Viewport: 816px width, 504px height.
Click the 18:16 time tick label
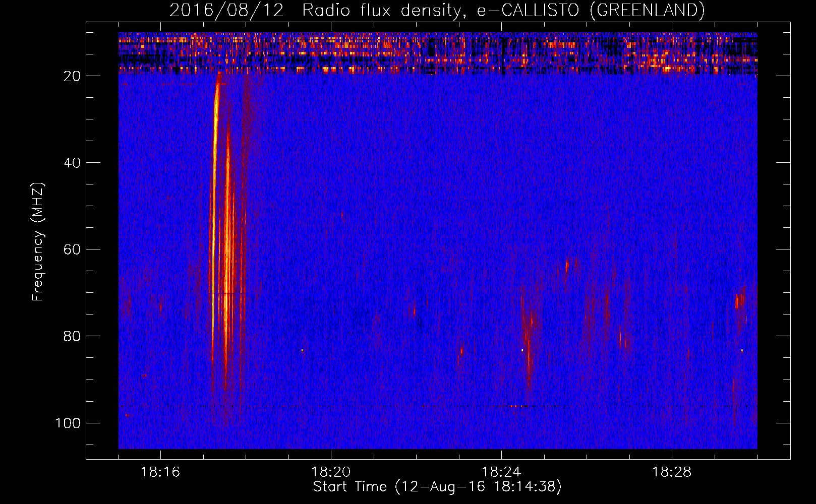pos(160,472)
